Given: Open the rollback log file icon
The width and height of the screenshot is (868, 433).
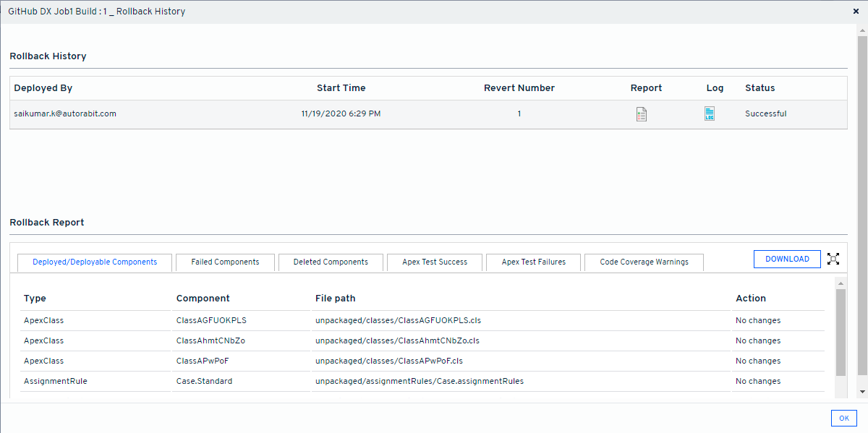Looking at the screenshot, I should 710,114.
